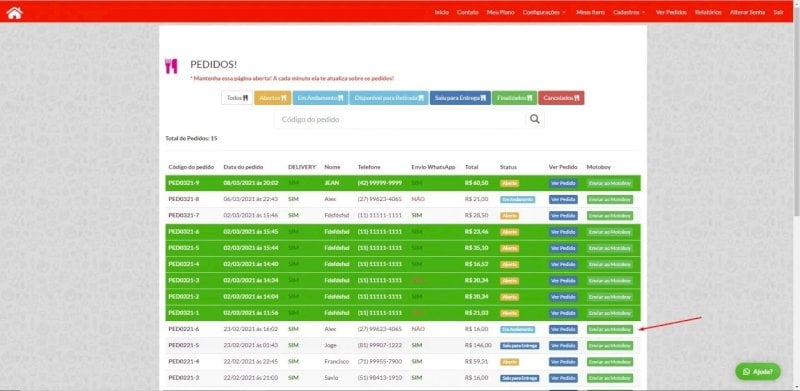Image resolution: width=800 pixels, height=391 pixels.
Task: Click phone number (42) 99999-9999
Action: (x=380, y=183)
